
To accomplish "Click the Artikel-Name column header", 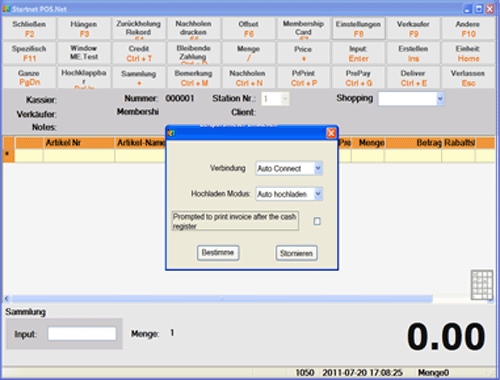I will pyautogui.click(x=140, y=143).
